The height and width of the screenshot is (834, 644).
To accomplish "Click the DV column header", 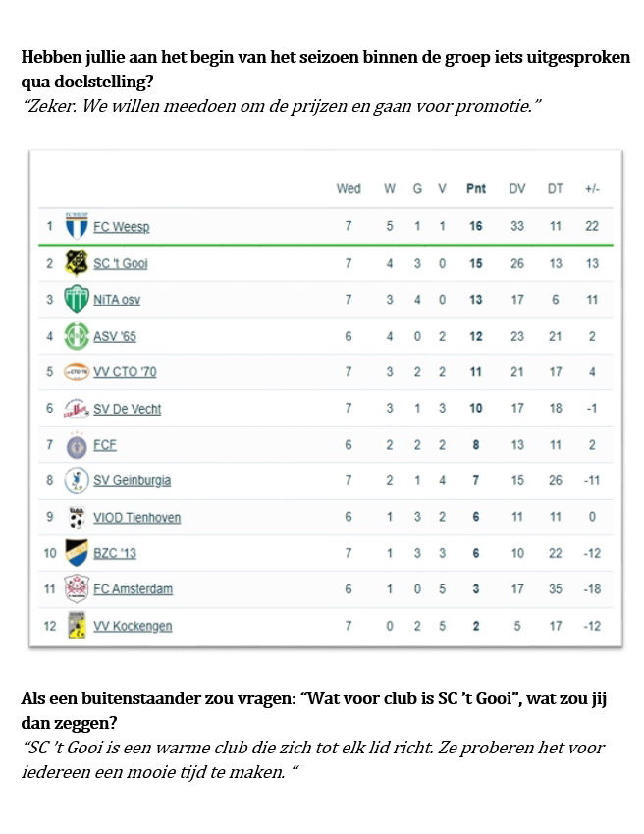I will point(517,189).
